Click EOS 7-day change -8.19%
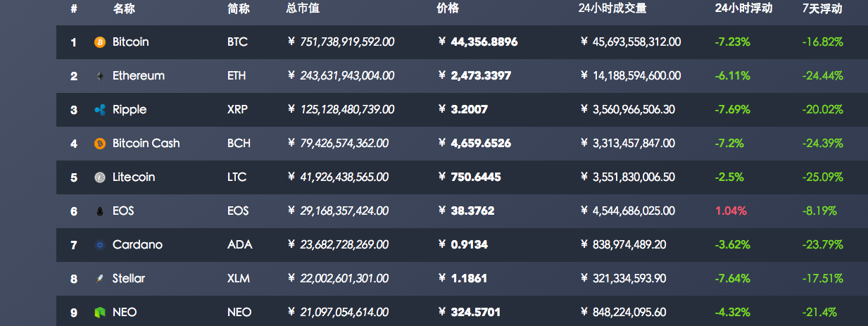868x326 pixels. click(819, 211)
